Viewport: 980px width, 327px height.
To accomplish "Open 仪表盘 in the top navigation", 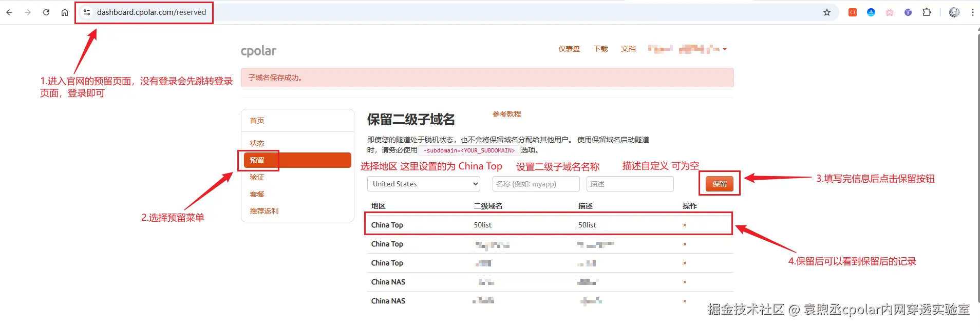I will [569, 49].
